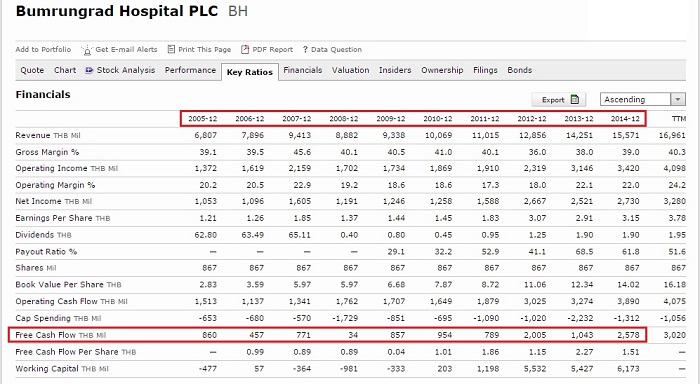Open the Valuation tab
This screenshot has height=384, width=700.
[x=350, y=70]
